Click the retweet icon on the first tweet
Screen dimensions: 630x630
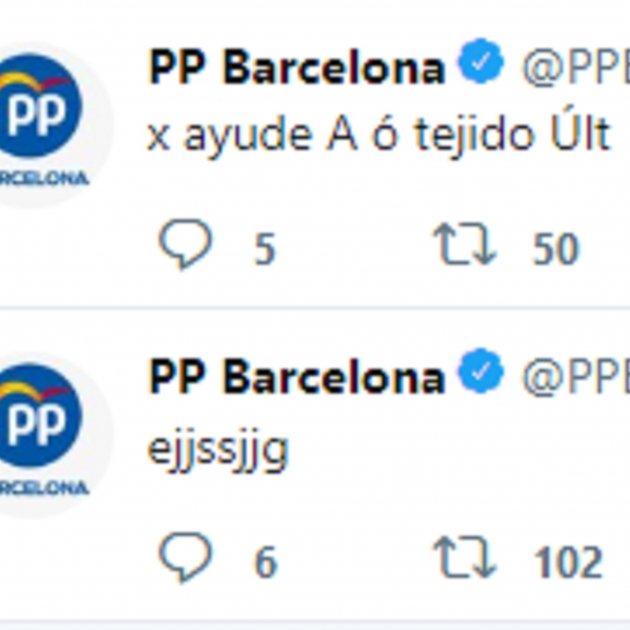tap(465, 244)
